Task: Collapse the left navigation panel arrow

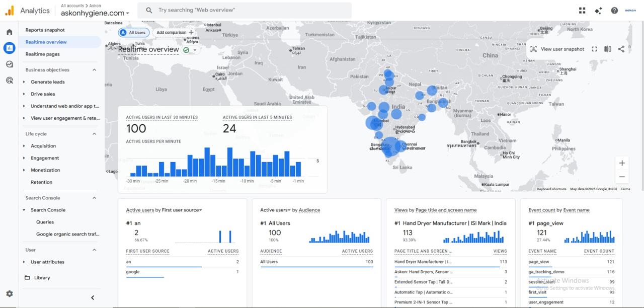Action: pos(93,297)
